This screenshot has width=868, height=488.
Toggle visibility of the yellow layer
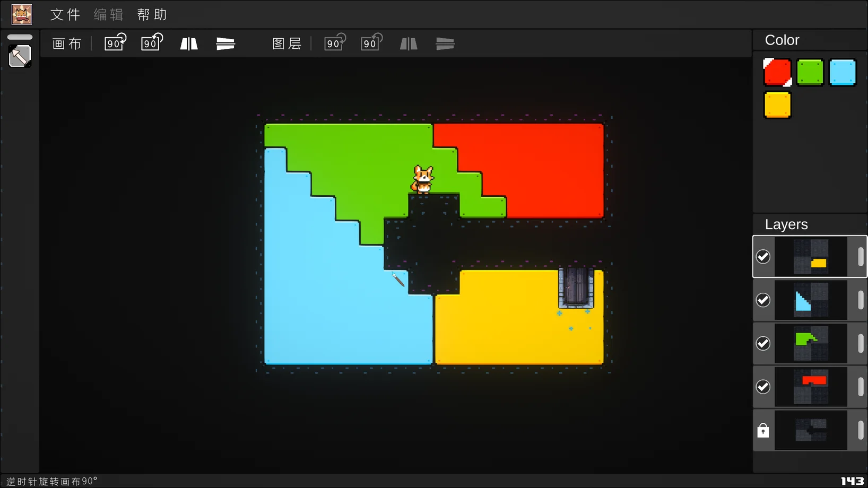(763, 257)
